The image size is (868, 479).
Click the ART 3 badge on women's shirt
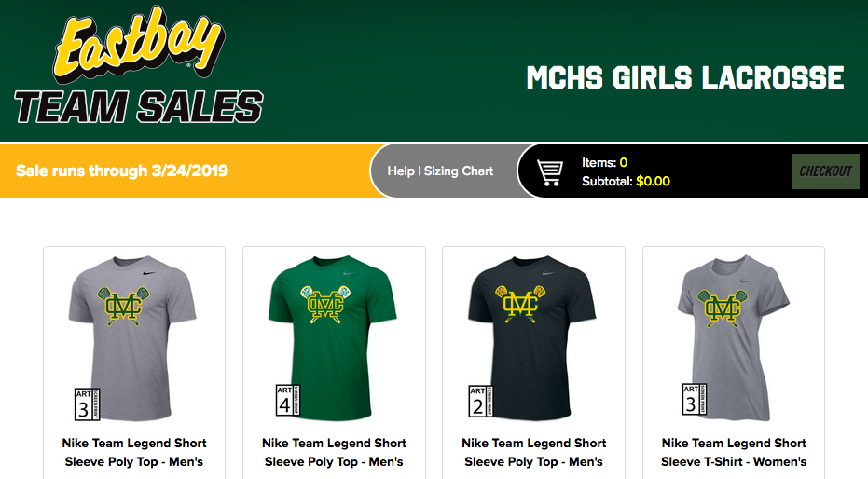click(x=695, y=400)
